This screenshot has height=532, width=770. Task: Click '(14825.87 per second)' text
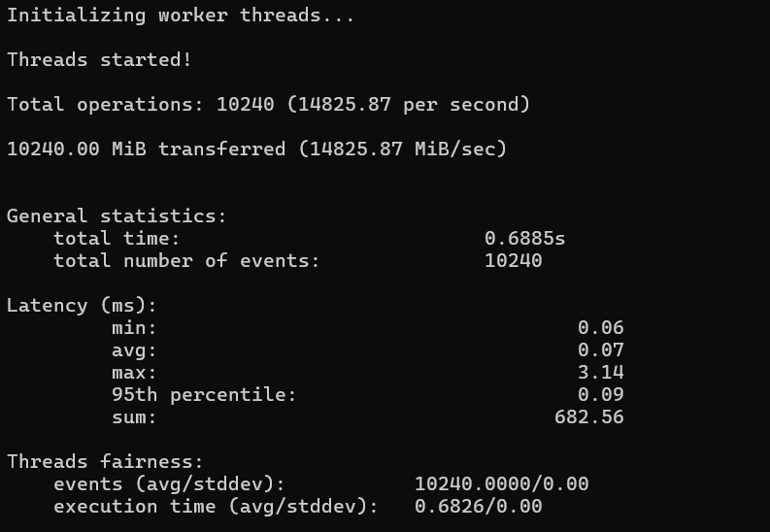pos(409,105)
